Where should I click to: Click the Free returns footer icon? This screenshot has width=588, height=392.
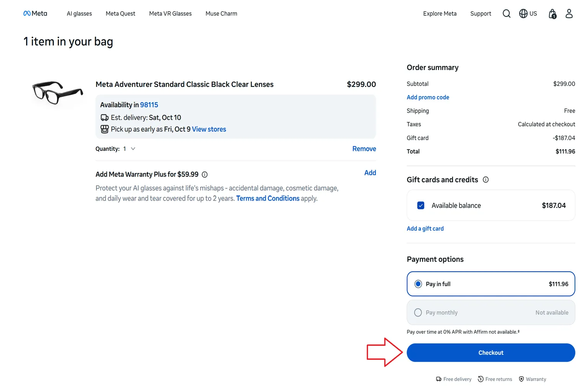(x=481, y=379)
